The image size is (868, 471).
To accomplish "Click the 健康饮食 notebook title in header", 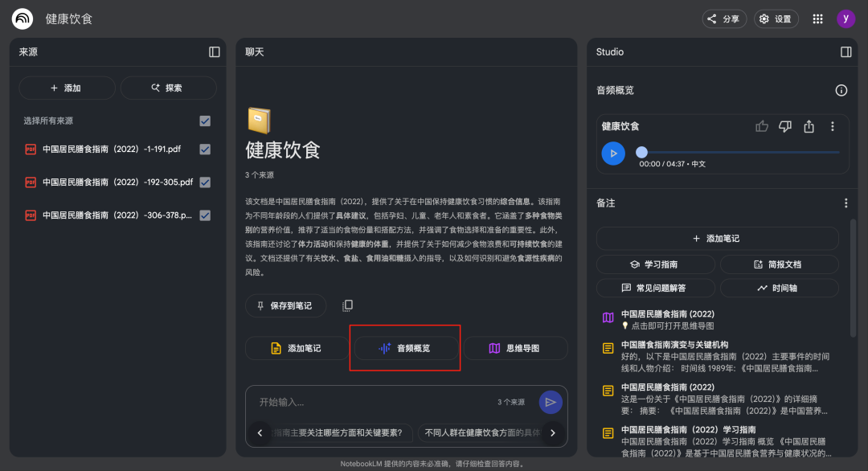I will click(x=68, y=18).
